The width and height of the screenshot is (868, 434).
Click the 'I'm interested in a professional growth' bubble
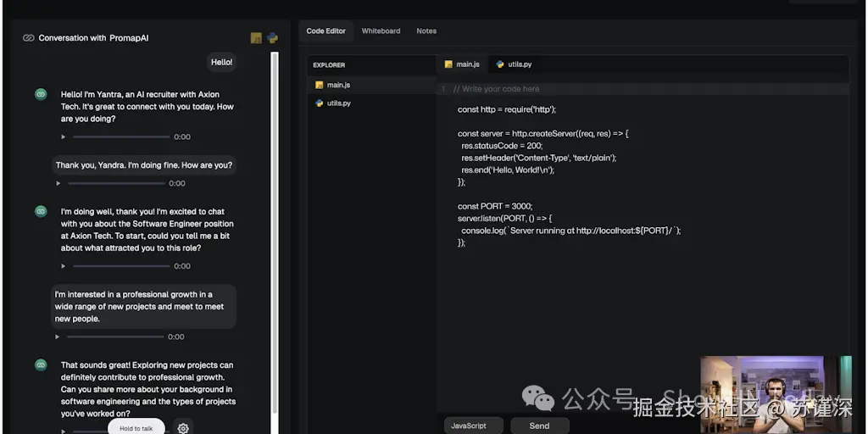pyautogui.click(x=144, y=307)
